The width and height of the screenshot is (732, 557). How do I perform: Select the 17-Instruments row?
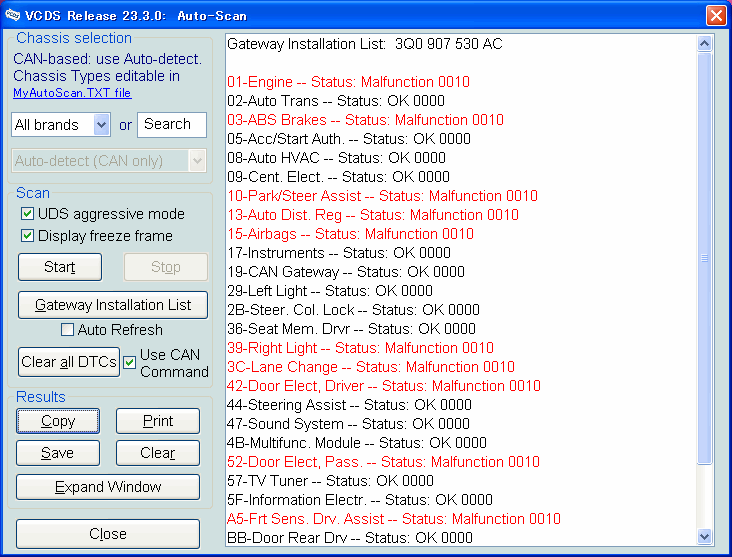[x=339, y=253]
